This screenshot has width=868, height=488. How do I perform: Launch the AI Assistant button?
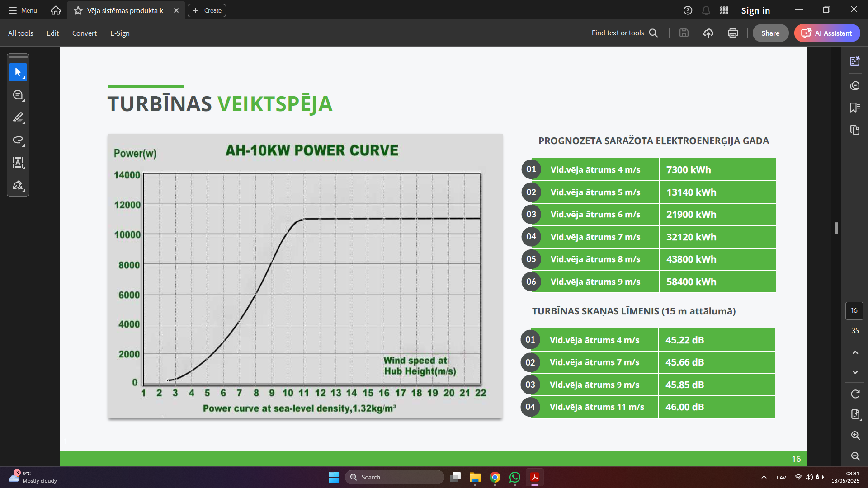point(827,33)
